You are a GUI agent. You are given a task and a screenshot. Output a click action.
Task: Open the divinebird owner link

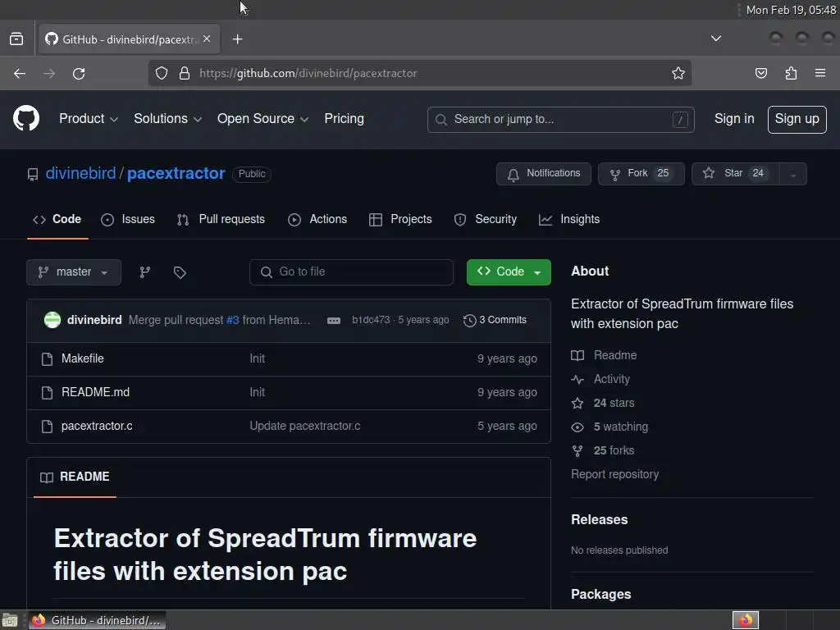point(80,174)
